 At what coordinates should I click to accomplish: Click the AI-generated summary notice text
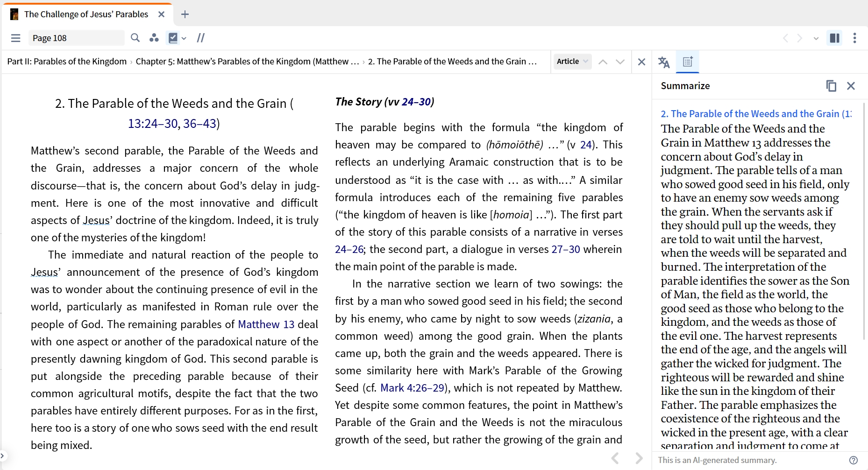click(x=717, y=460)
